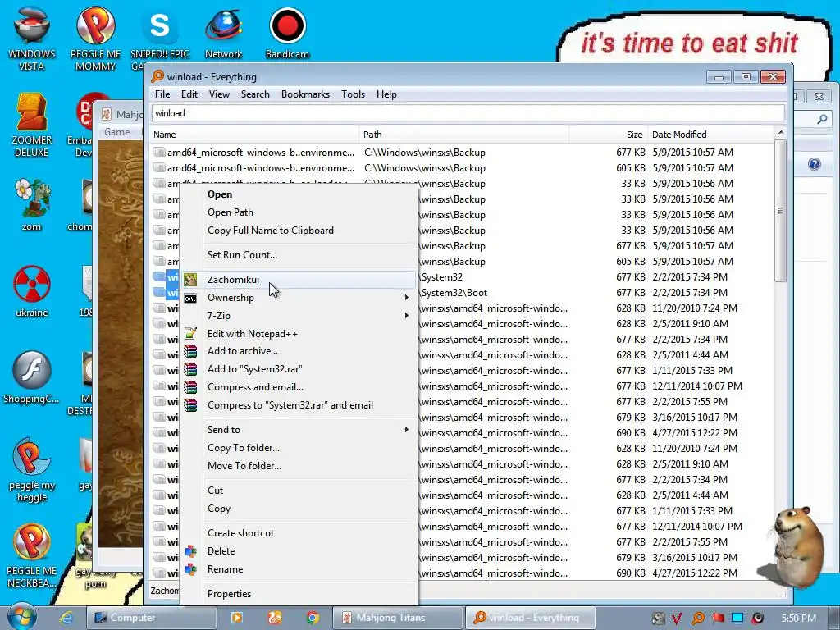The height and width of the screenshot is (630, 840).
Task: Open the Tools menu in Everything
Action: [x=353, y=94]
